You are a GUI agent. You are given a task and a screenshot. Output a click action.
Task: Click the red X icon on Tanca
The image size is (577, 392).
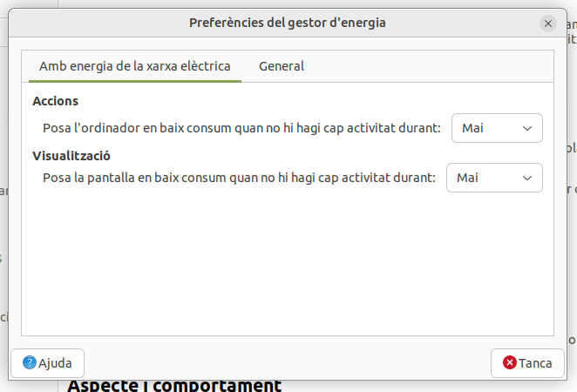pyautogui.click(x=509, y=363)
